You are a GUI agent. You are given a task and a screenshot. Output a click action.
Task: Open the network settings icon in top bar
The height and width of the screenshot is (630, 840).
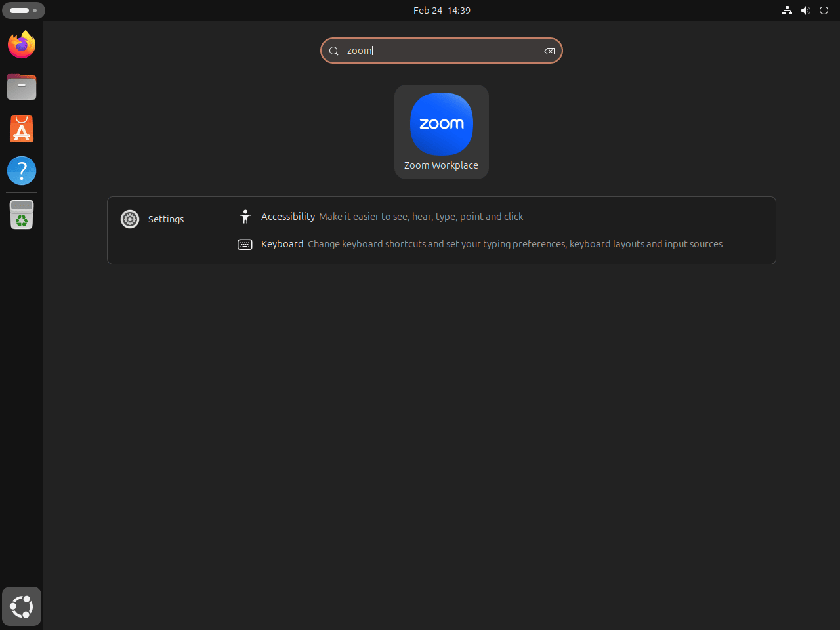[x=787, y=10]
